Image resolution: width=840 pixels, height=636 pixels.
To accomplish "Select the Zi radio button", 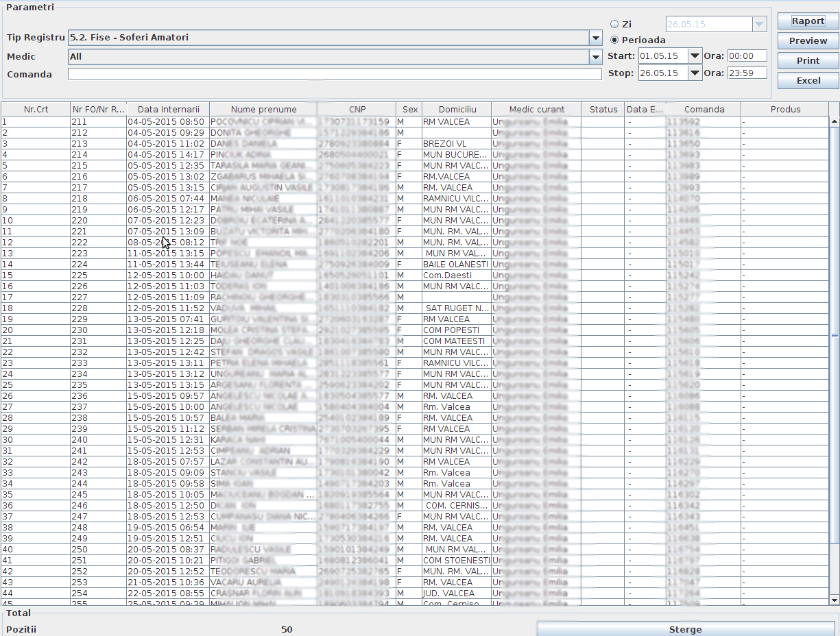I will 614,24.
